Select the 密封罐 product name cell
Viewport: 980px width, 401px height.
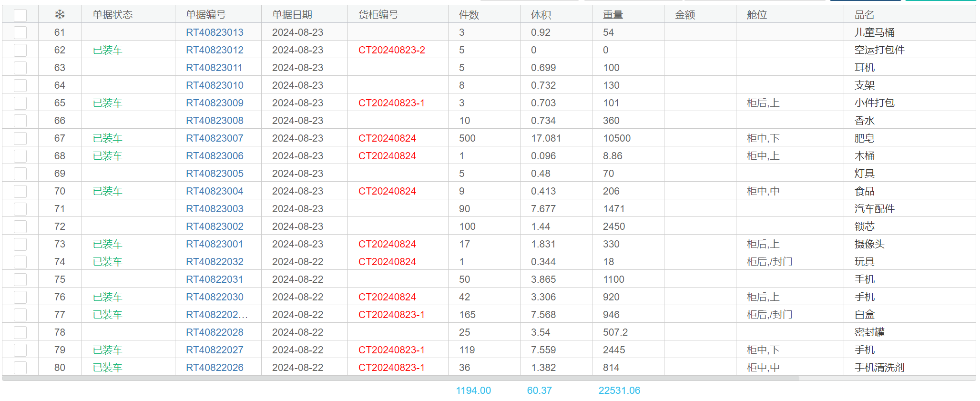tap(869, 332)
